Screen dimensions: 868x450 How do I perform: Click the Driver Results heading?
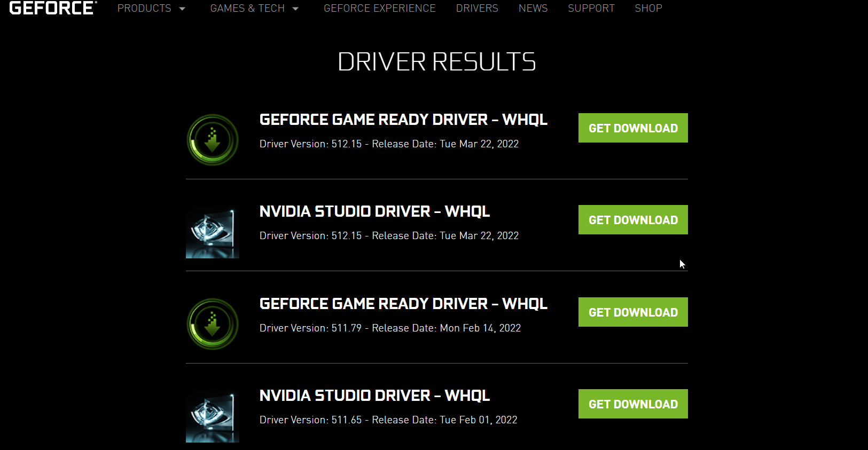tap(436, 62)
